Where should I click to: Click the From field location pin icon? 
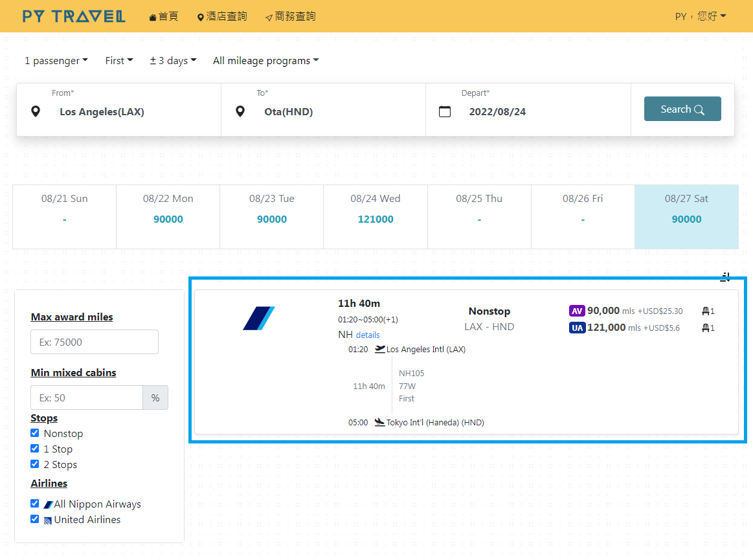click(x=36, y=111)
